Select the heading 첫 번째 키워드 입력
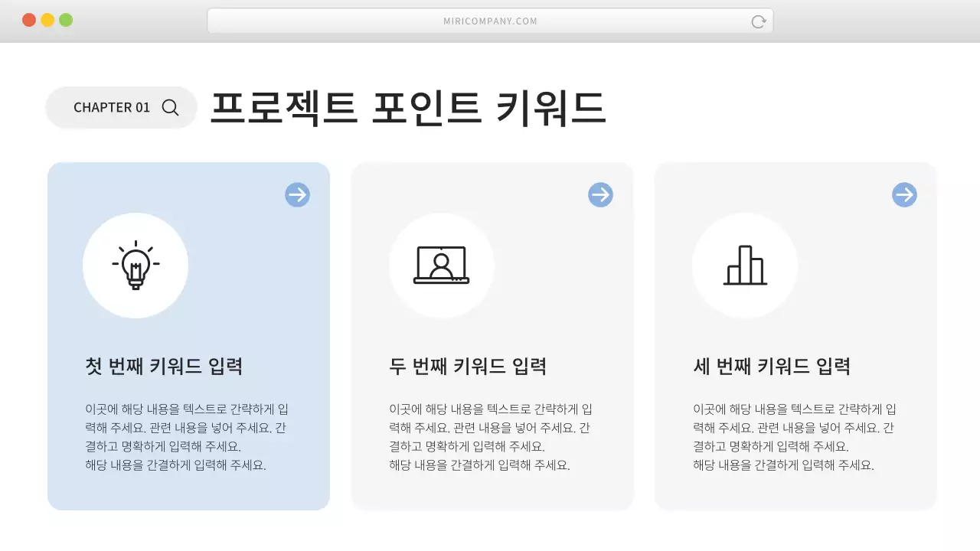Viewport: 980px width, 551px height. click(165, 366)
